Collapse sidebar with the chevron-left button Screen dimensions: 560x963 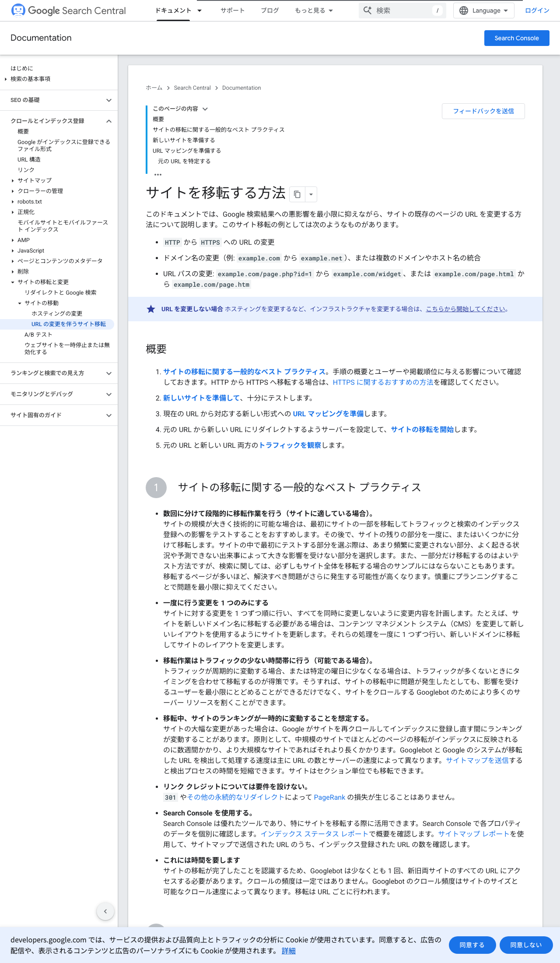coord(105,911)
